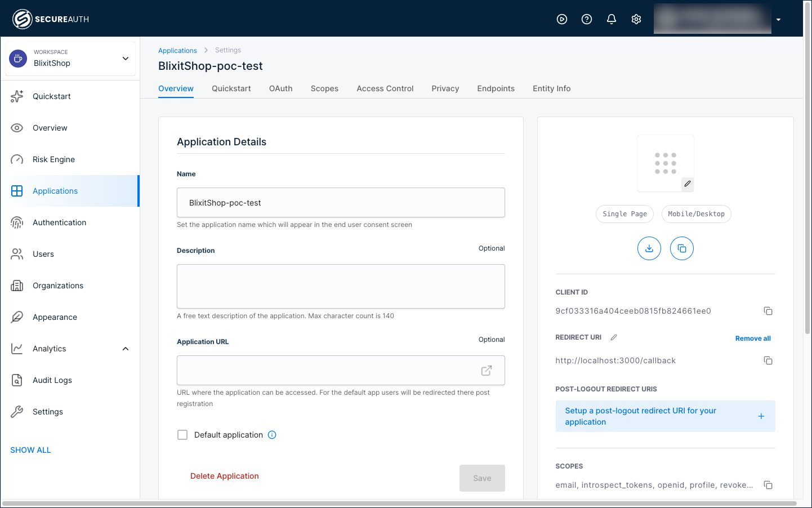Click the Users people icon

click(x=17, y=254)
